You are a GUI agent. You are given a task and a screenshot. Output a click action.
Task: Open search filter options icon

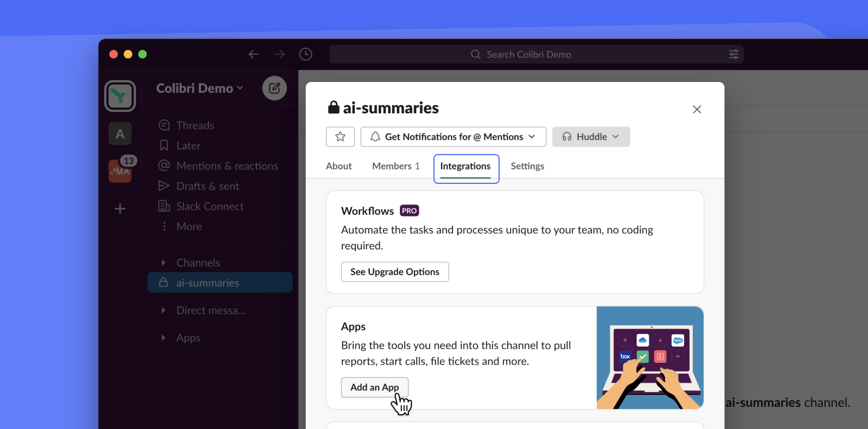pyautogui.click(x=733, y=54)
